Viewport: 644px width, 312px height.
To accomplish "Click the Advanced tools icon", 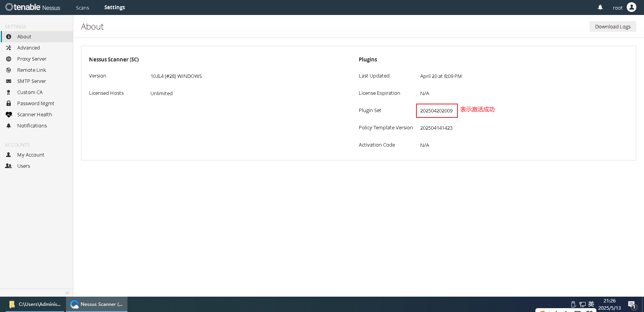I will 8,48.
